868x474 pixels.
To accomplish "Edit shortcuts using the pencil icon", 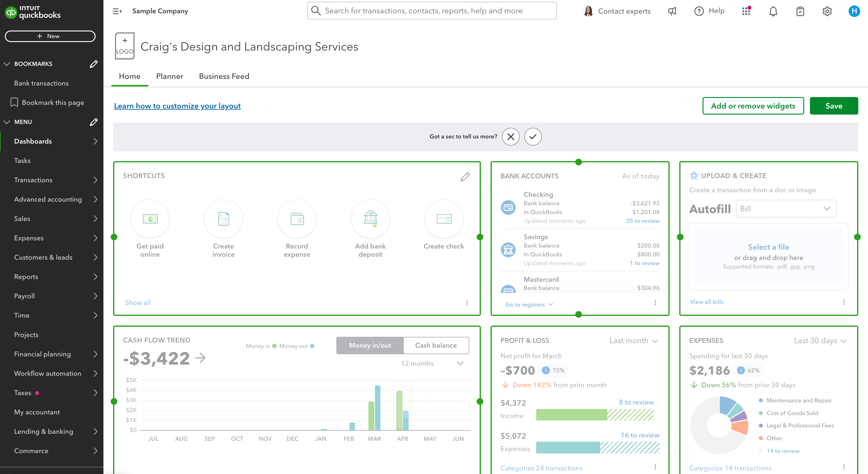I will pos(465,176).
